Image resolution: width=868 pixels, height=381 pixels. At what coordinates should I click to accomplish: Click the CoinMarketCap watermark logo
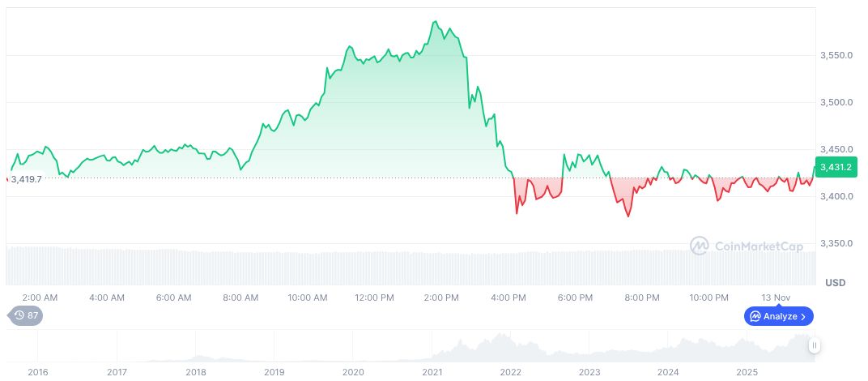tap(700, 245)
